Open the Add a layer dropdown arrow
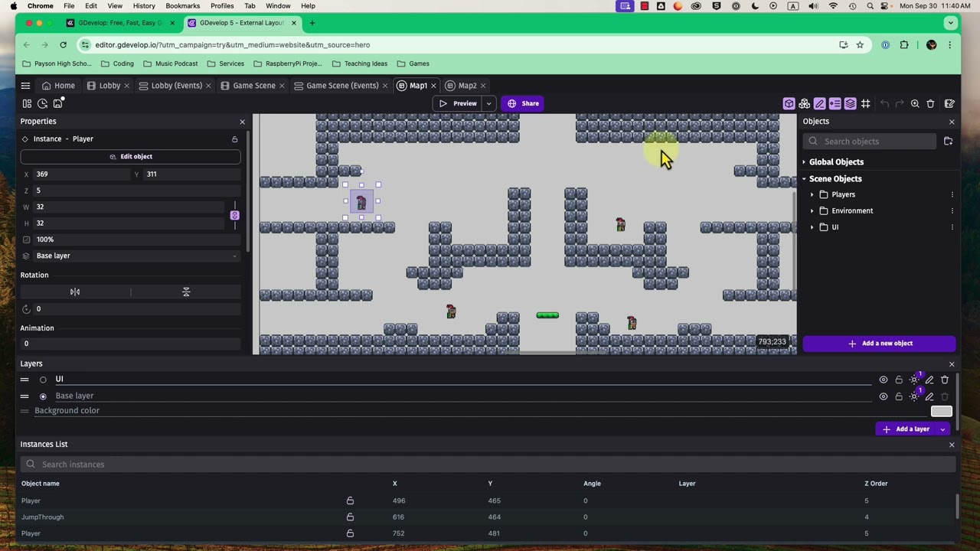The height and width of the screenshot is (551, 980). pyautogui.click(x=943, y=429)
